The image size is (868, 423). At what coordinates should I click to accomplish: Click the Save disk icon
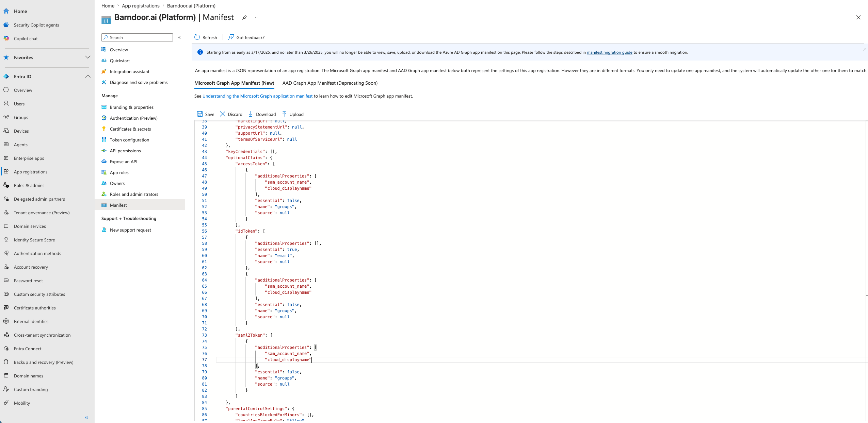pos(200,114)
